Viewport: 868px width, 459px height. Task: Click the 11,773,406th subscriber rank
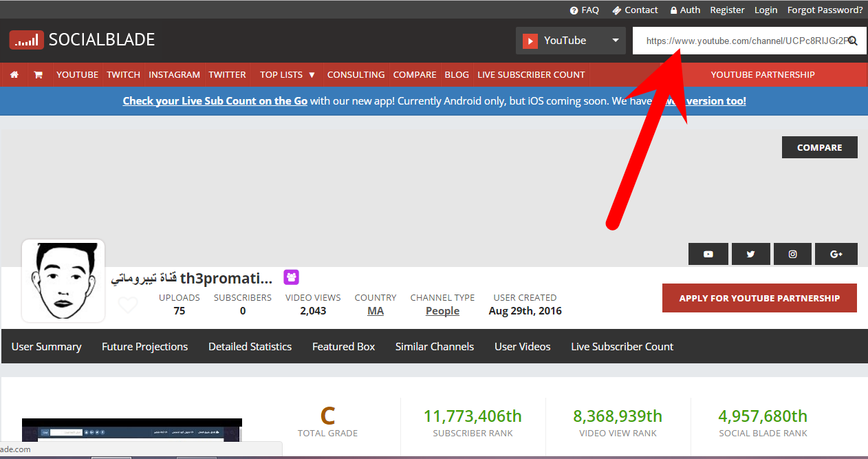[473, 416]
